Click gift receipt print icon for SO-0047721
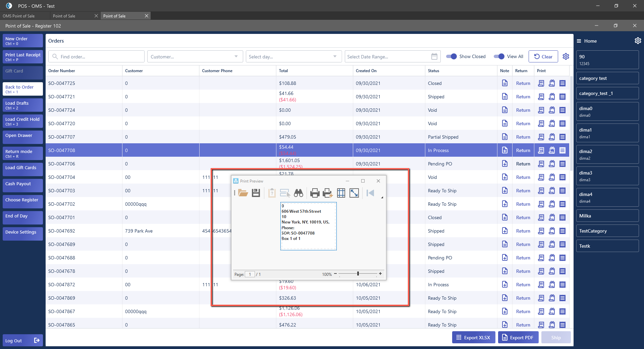 551,97
